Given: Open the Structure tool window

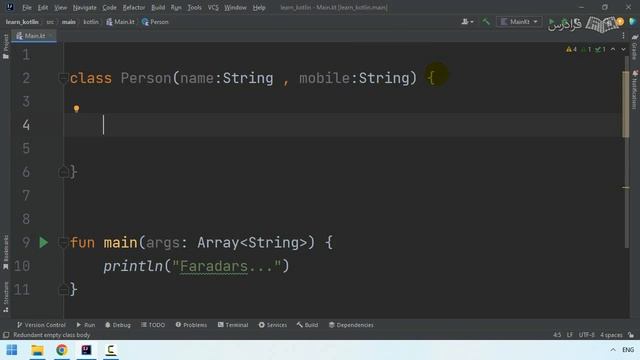Looking at the screenshot, I should click(5, 296).
